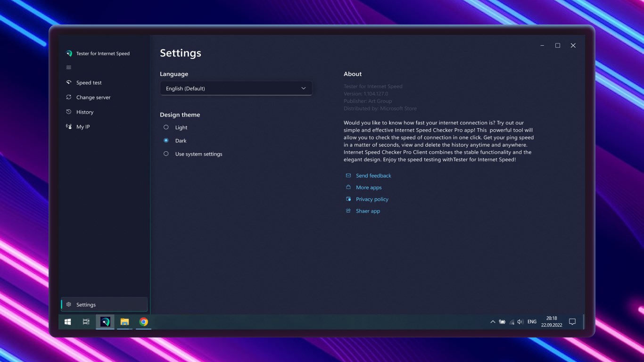Click the Settings page heading
The height and width of the screenshot is (362, 644).
[181, 53]
